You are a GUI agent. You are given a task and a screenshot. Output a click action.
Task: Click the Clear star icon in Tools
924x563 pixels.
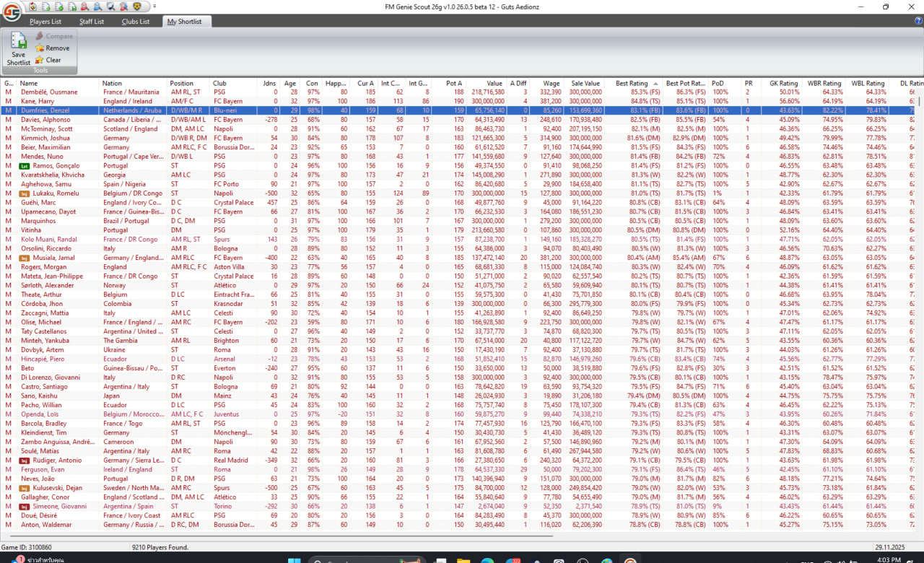click(x=40, y=60)
